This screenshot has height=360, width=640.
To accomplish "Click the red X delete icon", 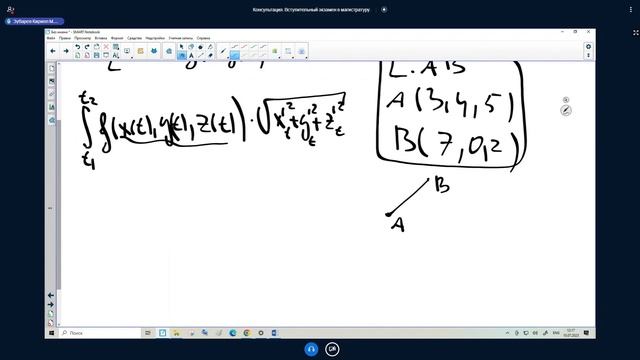I will click(x=106, y=47).
